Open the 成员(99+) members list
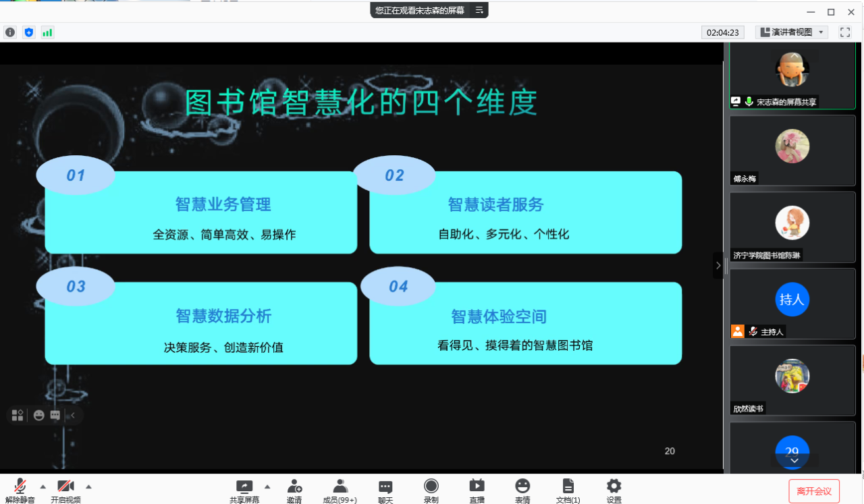This screenshot has width=864, height=504. tap(340, 491)
